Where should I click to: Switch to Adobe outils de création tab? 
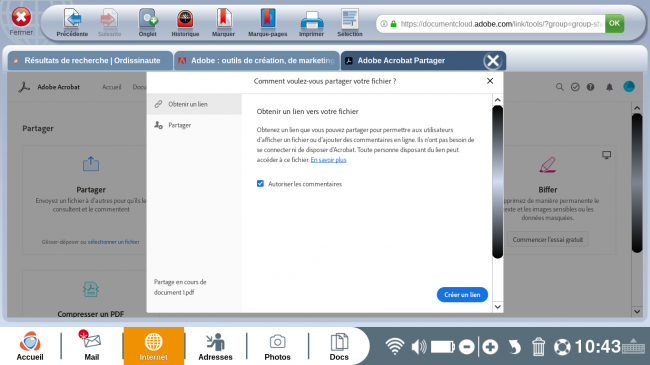(x=257, y=61)
